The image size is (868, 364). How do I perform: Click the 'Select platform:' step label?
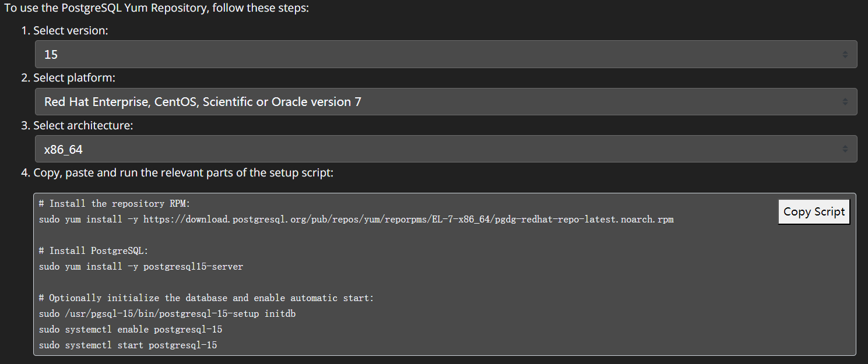74,78
